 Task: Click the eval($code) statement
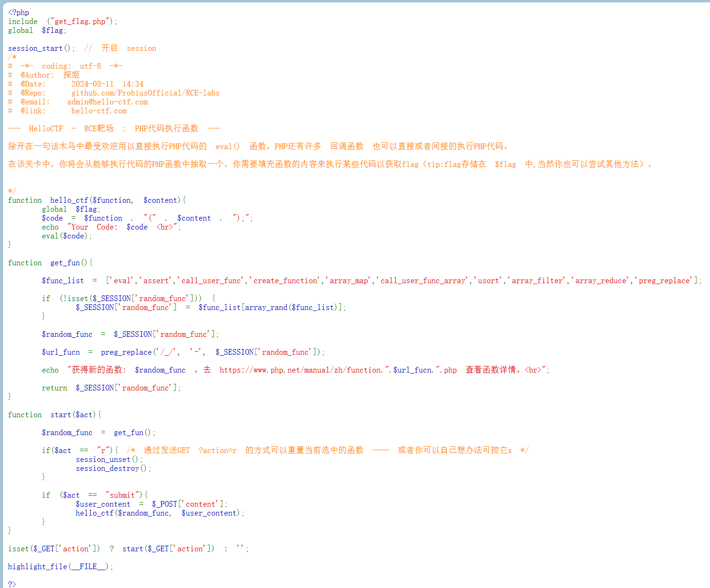(66, 236)
